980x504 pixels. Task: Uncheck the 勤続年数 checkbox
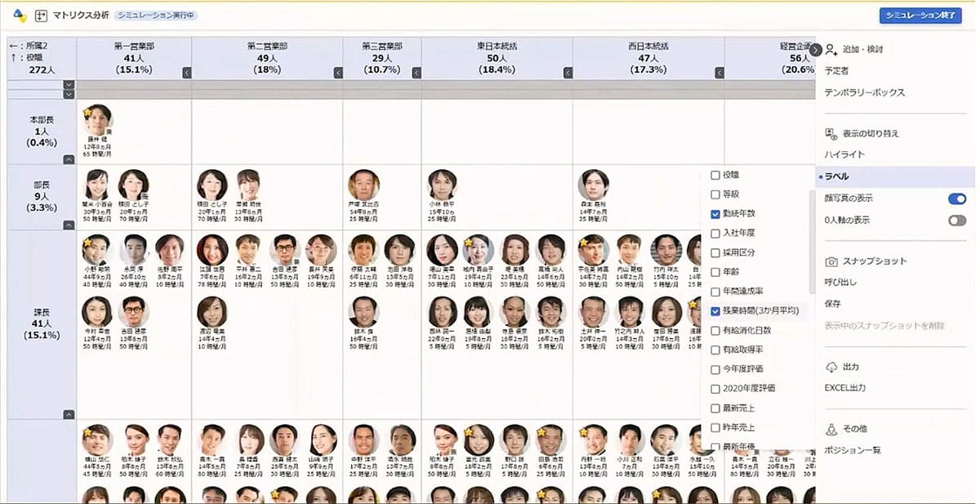pyautogui.click(x=715, y=214)
